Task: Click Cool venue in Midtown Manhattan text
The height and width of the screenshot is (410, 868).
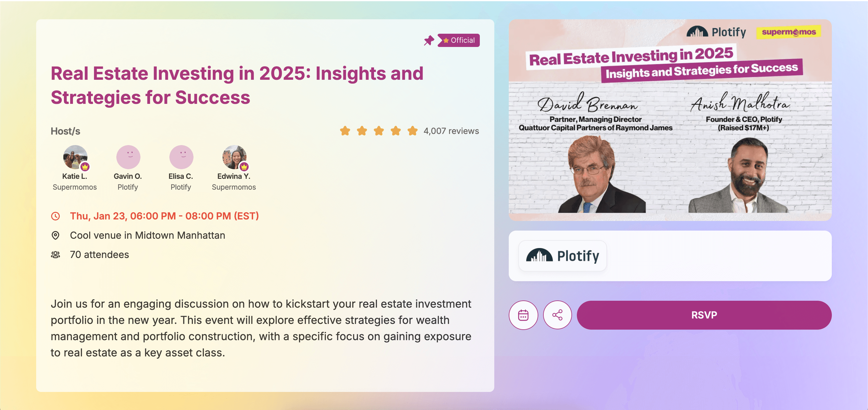Action: (148, 235)
